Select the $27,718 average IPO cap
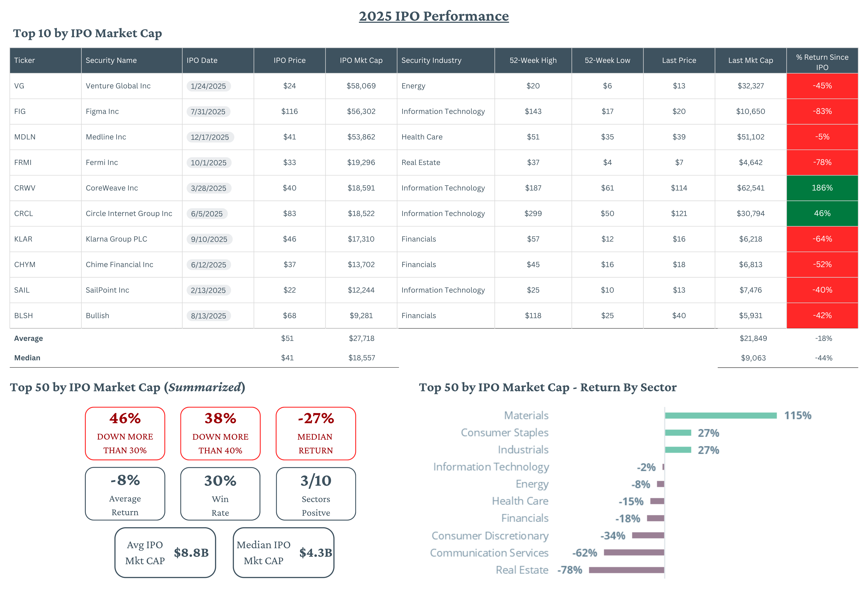 (362, 338)
